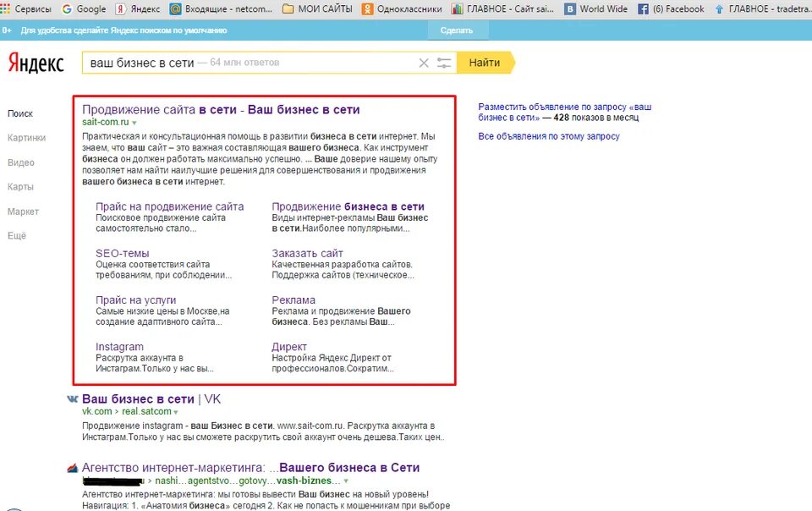Open the Instagram sitelink

(x=119, y=346)
